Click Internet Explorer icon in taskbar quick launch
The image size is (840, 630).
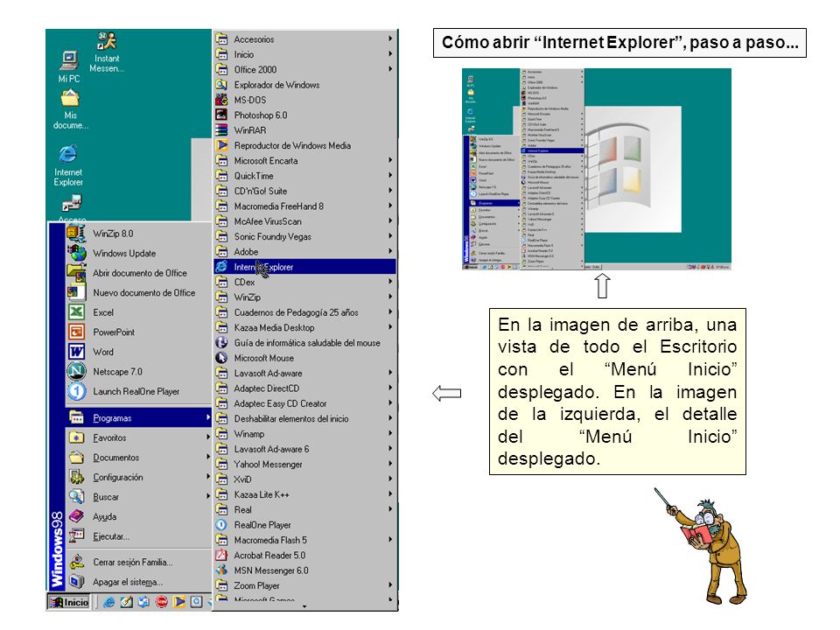tap(108, 602)
